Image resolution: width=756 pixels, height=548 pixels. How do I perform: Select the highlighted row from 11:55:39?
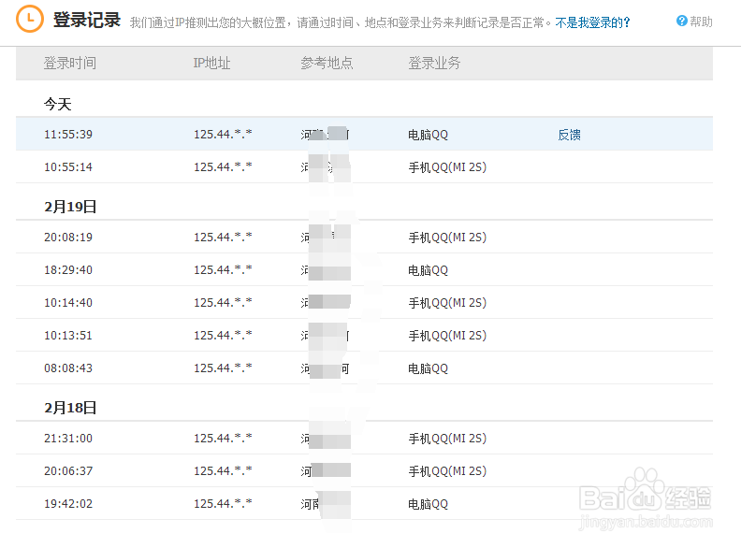[x=281, y=134]
